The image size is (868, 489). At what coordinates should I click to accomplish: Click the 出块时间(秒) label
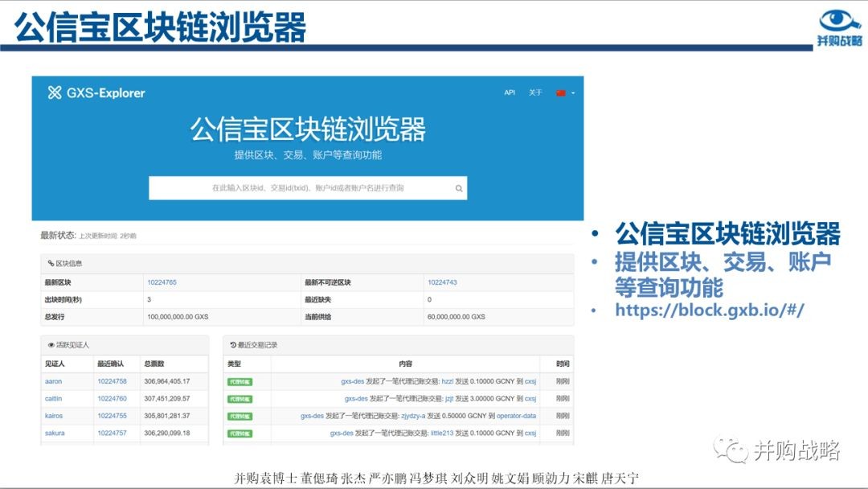63,300
